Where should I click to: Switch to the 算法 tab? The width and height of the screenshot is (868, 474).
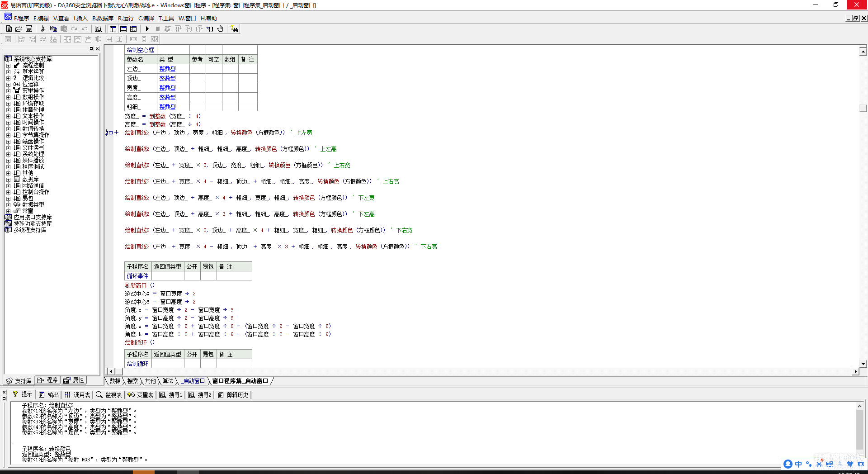(x=168, y=381)
